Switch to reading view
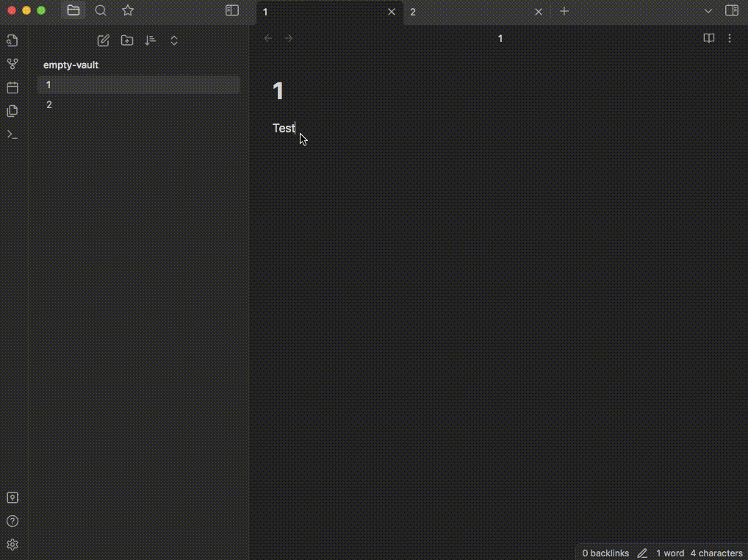 [x=709, y=38]
